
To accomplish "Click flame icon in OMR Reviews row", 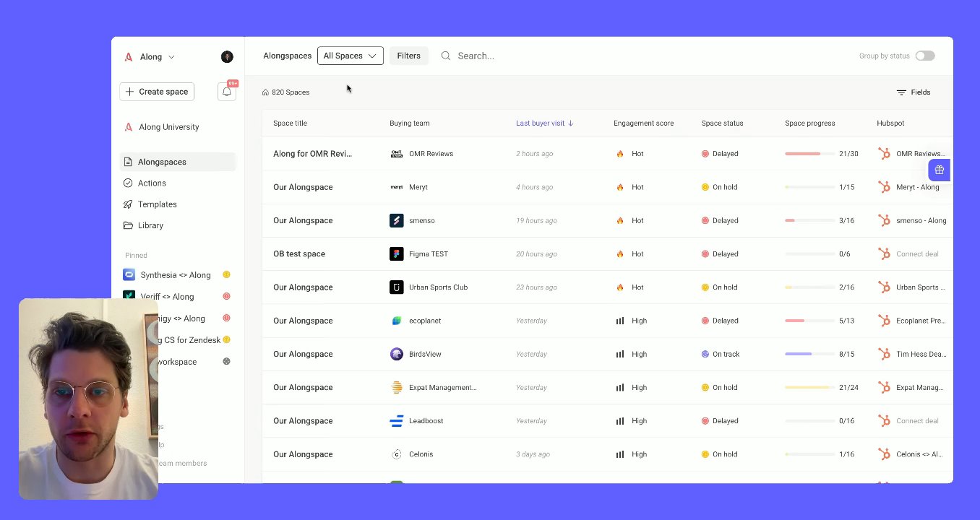I will [619, 154].
